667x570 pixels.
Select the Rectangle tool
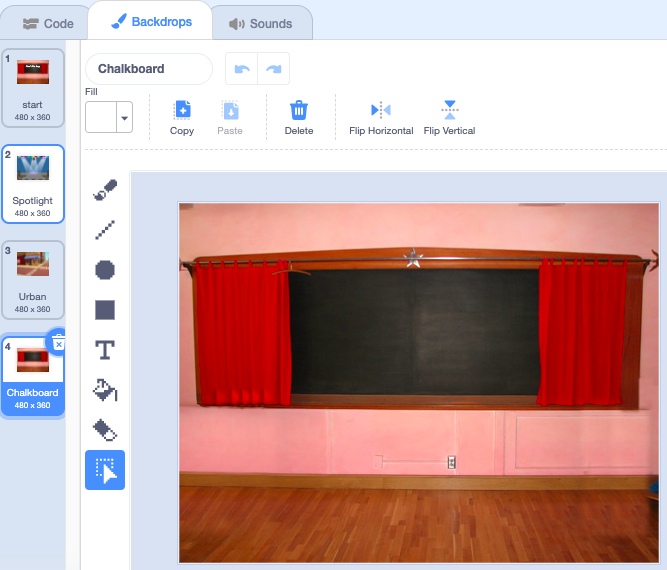pos(105,310)
